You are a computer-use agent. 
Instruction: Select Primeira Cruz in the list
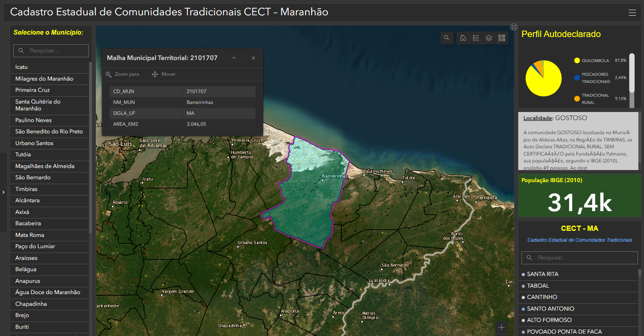point(49,90)
